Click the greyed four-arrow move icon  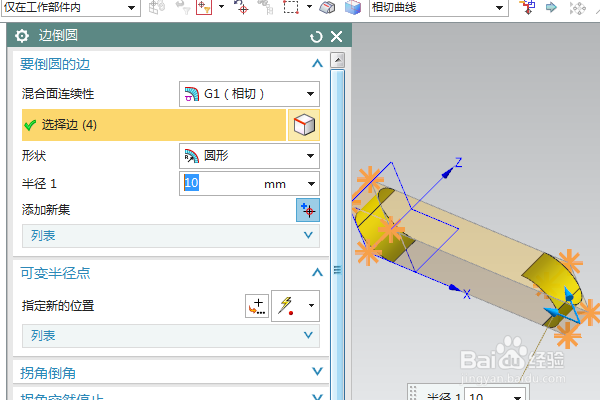pos(577,8)
